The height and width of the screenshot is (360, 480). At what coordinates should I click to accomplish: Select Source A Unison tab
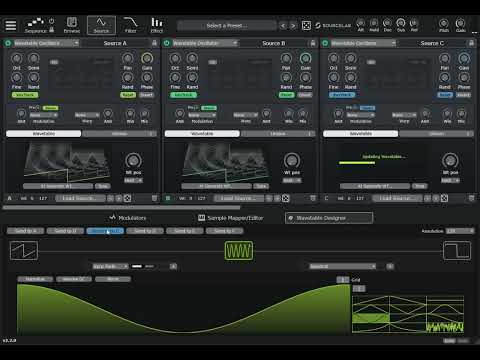(x=119, y=134)
